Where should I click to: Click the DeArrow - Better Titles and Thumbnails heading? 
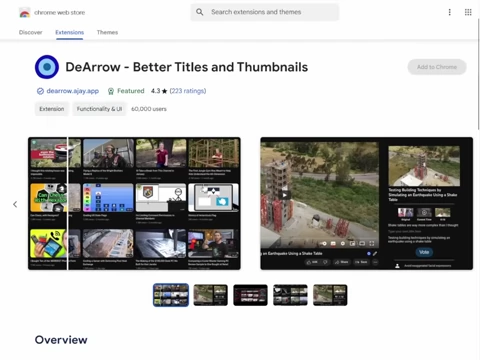[x=187, y=67]
